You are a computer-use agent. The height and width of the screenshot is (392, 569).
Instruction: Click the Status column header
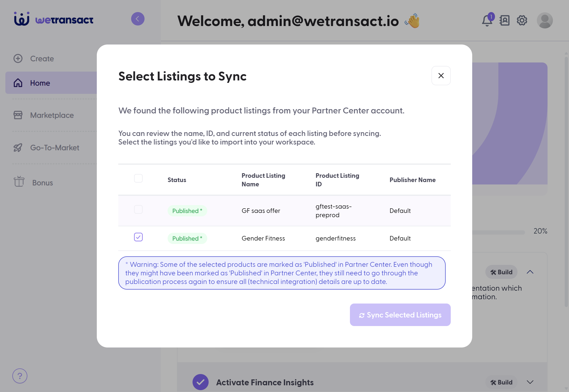pos(177,180)
